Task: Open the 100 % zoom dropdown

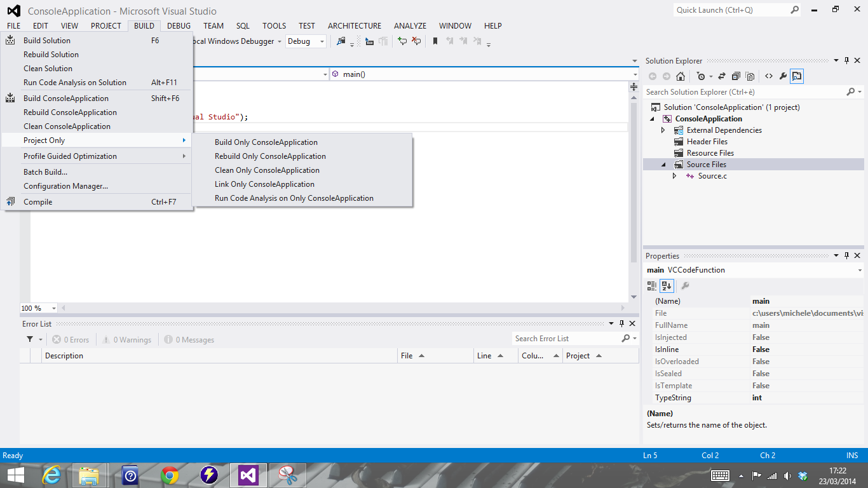Action: pos(53,308)
